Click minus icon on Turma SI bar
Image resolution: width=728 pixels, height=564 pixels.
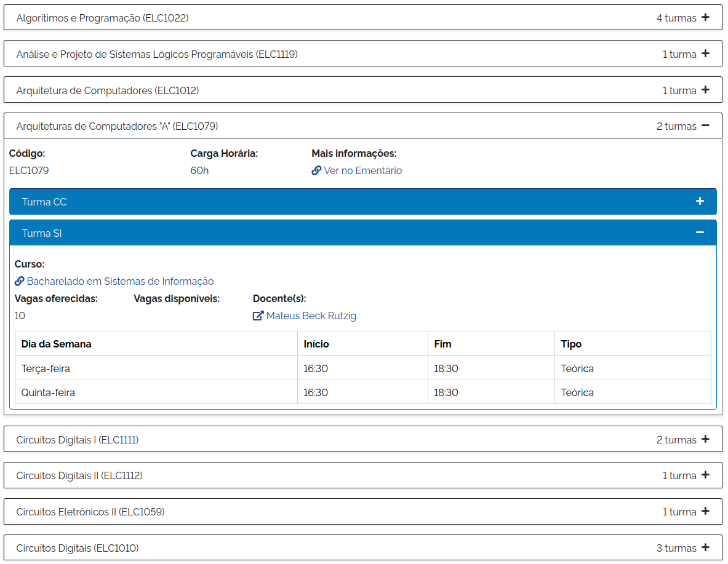pos(700,232)
